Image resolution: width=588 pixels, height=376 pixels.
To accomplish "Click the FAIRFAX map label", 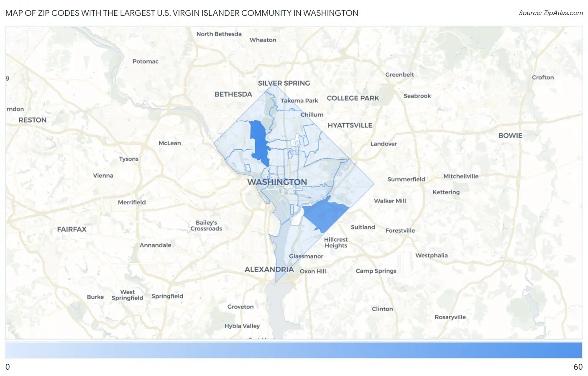I will (72, 229).
